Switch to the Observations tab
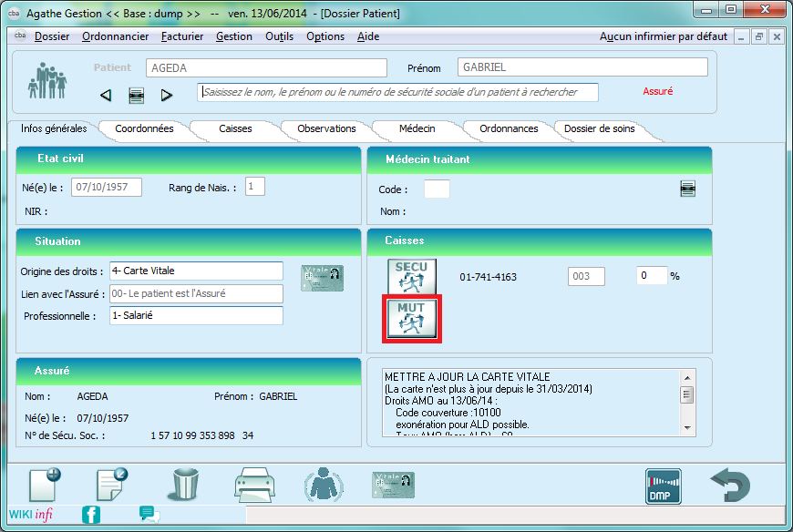This screenshot has height=532, width=793. click(x=326, y=128)
